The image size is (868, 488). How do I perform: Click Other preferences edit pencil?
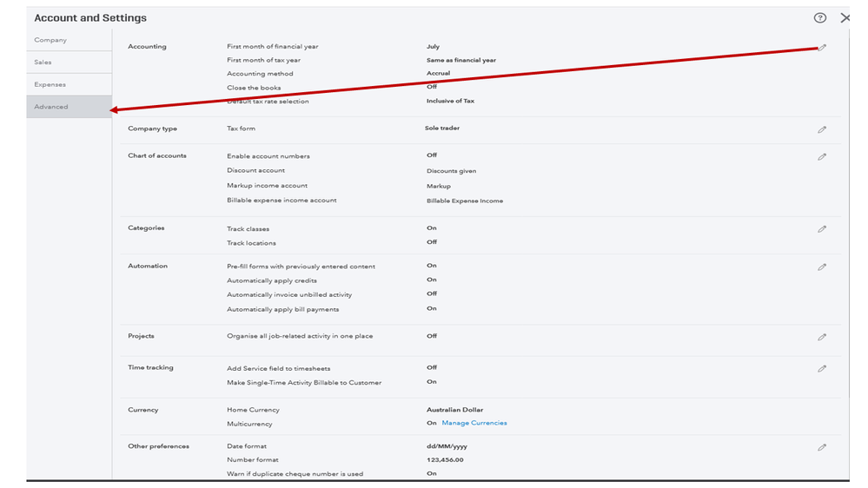tap(822, 447)
